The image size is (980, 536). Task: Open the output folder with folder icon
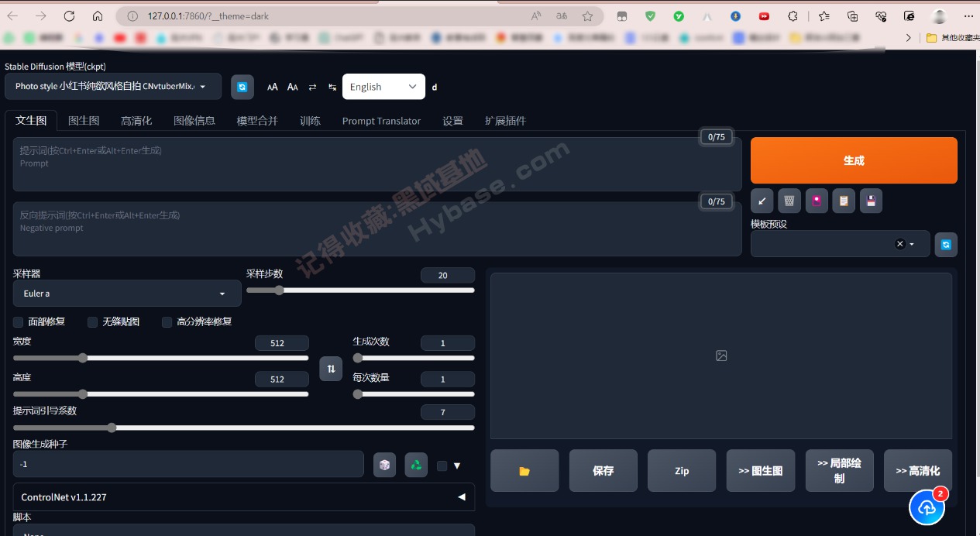(524, 470)
